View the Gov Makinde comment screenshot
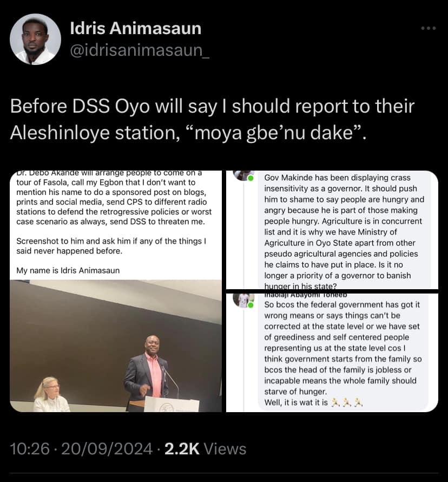448x482 pixels. (332, 230)
